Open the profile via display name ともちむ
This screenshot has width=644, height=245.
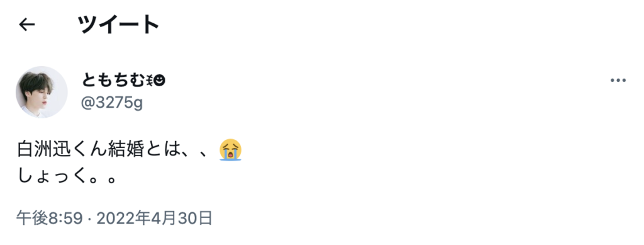(x=114, y=81)
